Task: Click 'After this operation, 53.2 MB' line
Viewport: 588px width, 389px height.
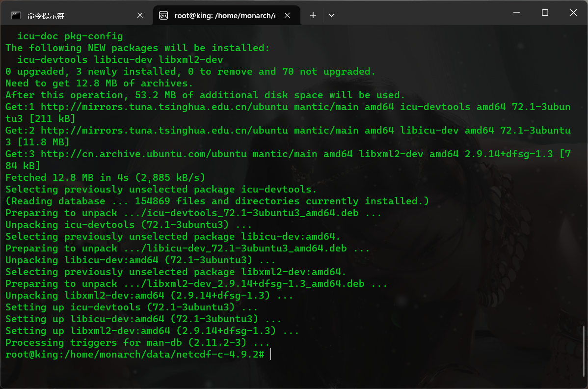Action: 205,95
